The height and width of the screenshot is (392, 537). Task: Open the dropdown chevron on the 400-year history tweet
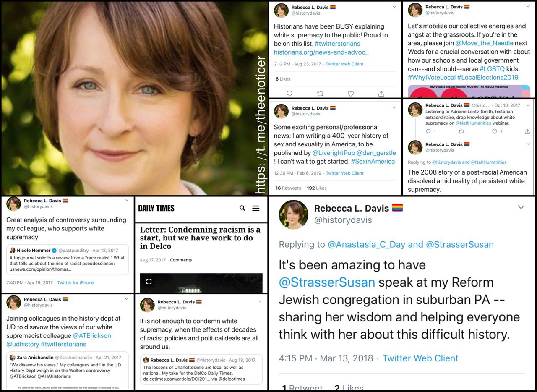point(394,108)
